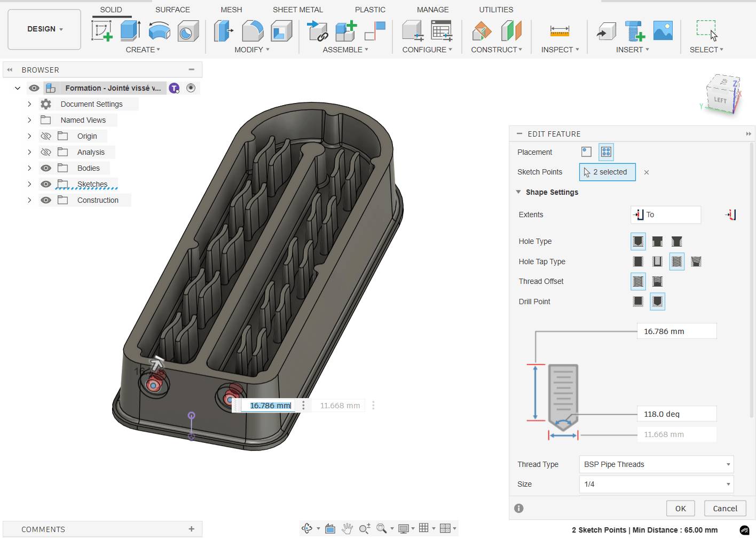This screenshot has height=539, width=756.
Task: Show the hidden Origin folder
Action: pos(46,136)
